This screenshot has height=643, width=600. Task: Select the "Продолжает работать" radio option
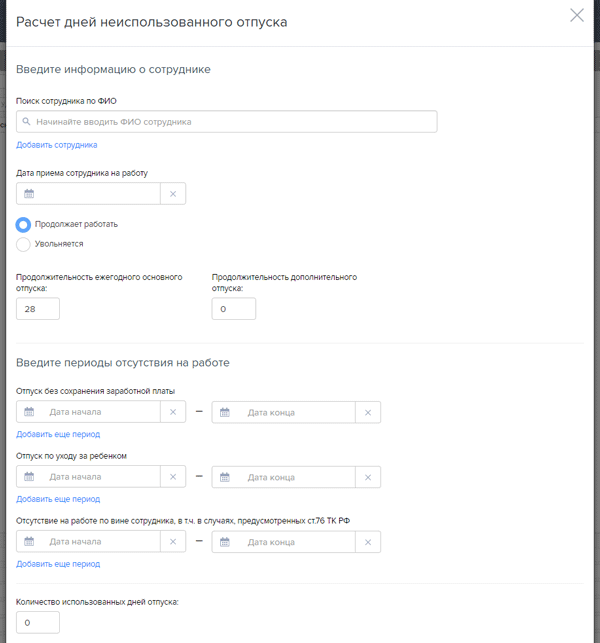click(24, 224)
